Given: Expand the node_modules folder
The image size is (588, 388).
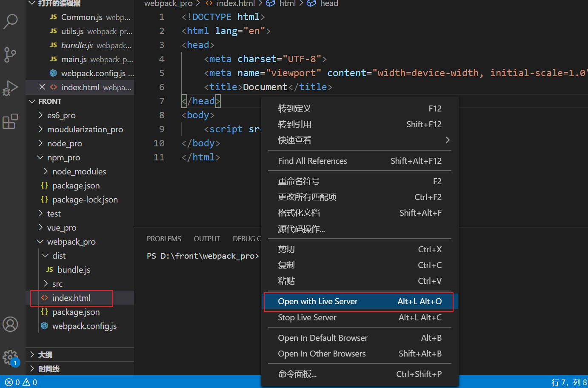Looking at the screenshot, I should (46, 171).
